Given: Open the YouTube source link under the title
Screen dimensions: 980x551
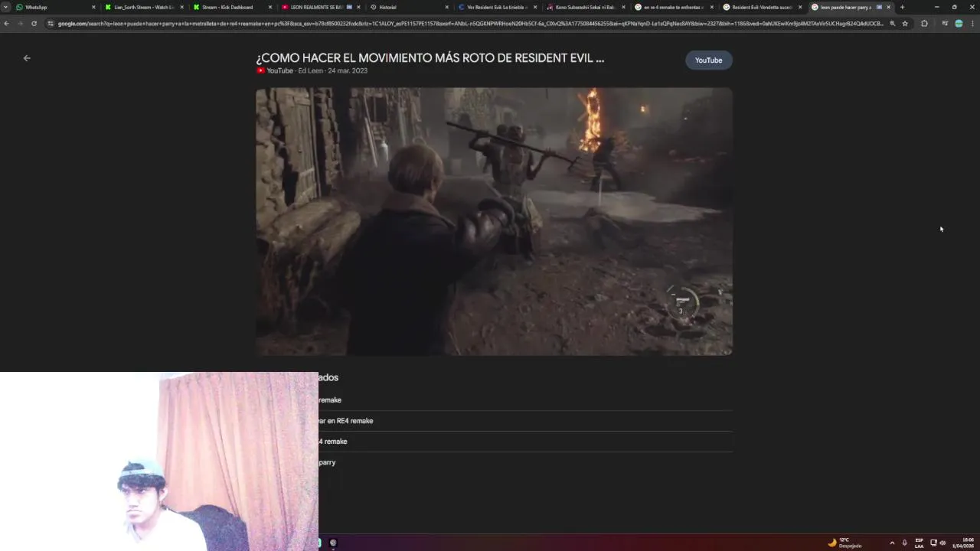Looking at the screenshot, I should point(275,70).
